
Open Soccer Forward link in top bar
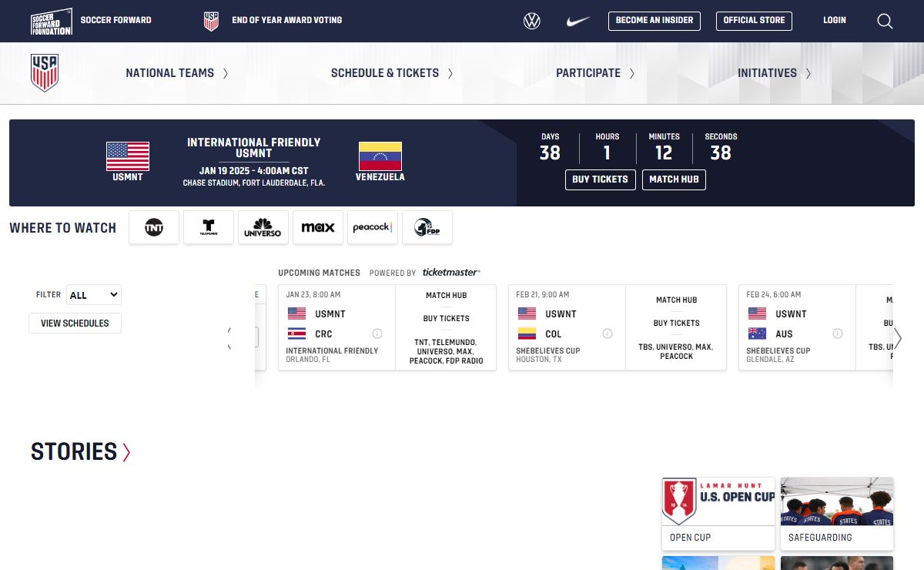click(x=116, y=20)
